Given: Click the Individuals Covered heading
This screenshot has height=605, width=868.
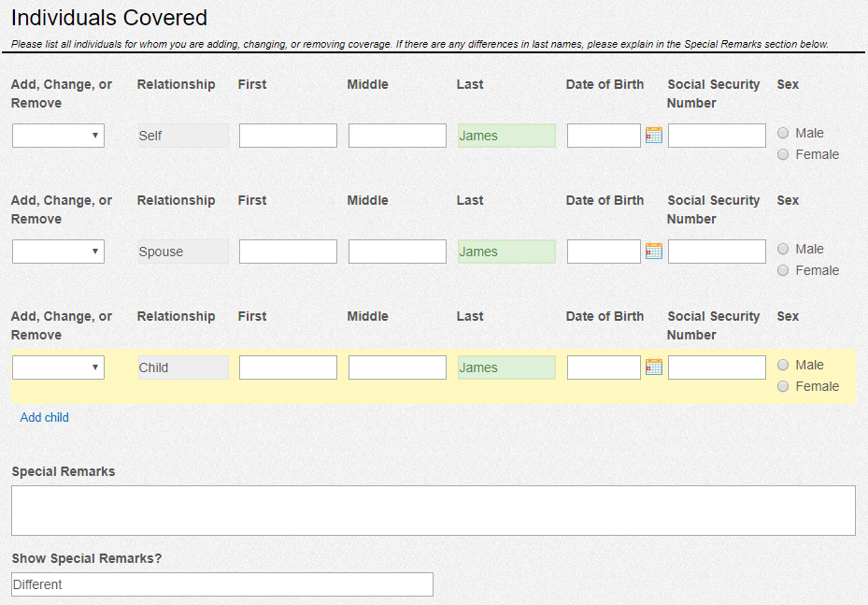Looking at the screenshot, I should pos(109,18).
